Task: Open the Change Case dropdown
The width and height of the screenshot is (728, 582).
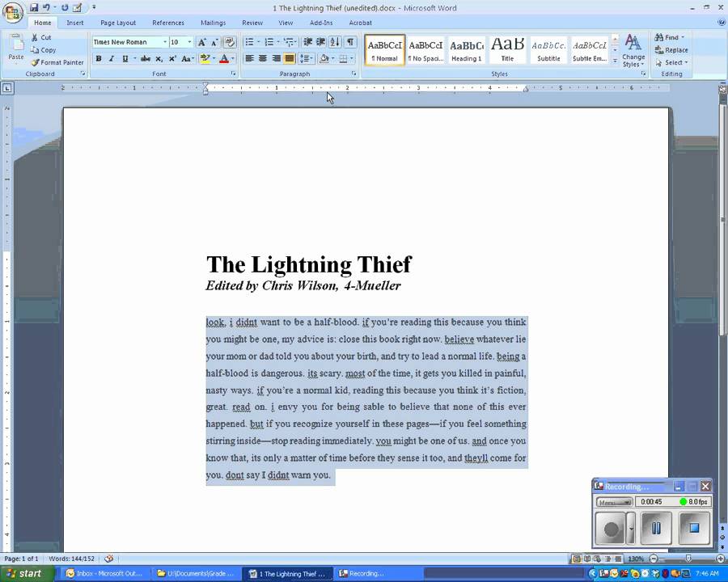Action: 188,59
